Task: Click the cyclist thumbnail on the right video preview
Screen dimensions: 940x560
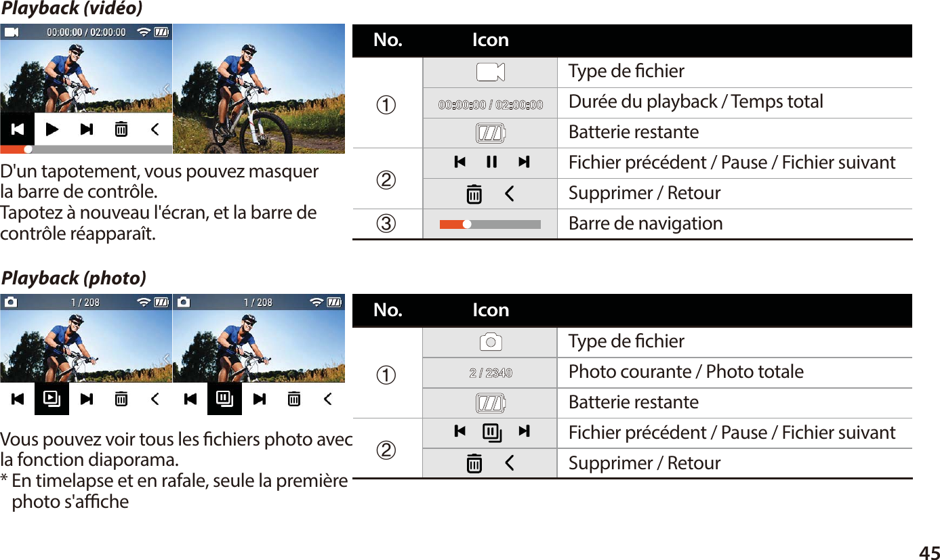Action: pos(260,89)
